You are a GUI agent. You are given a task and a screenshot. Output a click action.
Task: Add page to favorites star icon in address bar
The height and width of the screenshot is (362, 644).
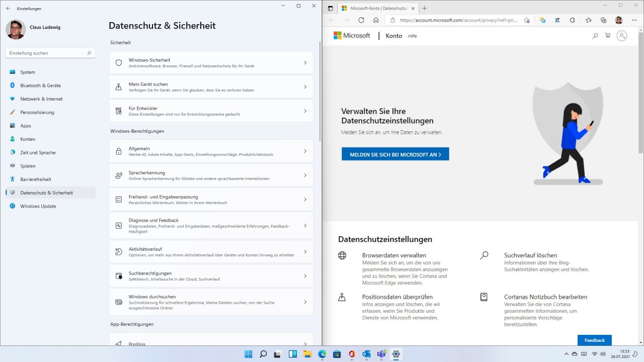(x=526, y=20)
